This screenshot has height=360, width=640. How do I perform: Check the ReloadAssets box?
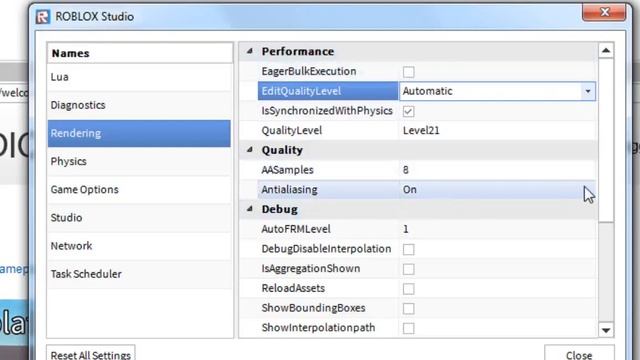pyautogui.click(x=409, y=289)
